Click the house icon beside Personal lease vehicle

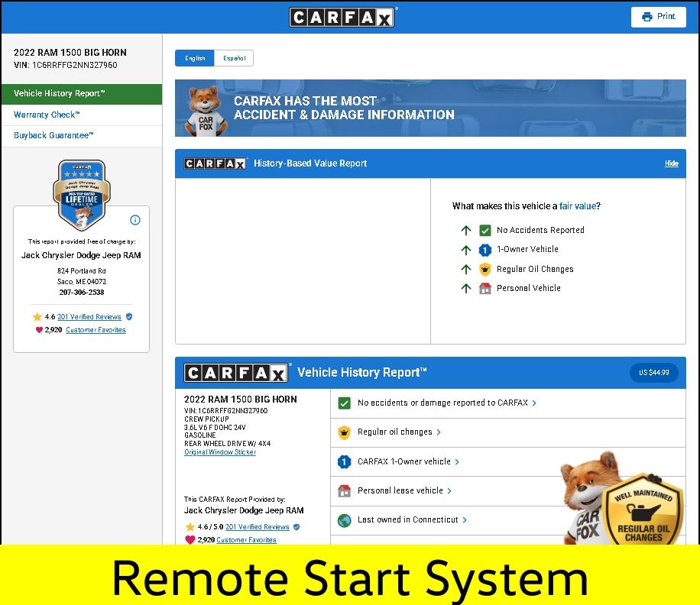[344, 490]
